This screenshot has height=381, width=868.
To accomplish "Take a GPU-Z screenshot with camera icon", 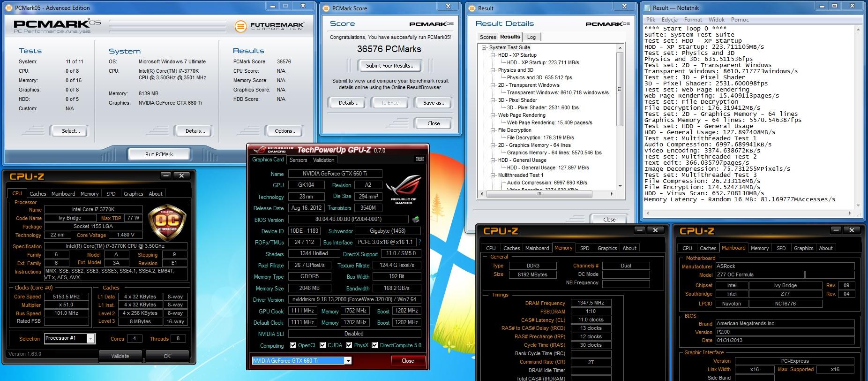I will point(419,160).
